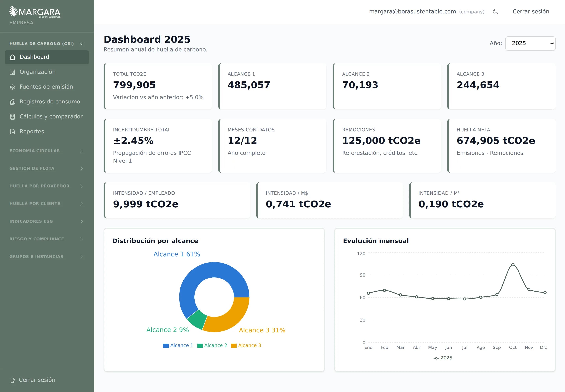This screenshot has width=565, height=392.
Task: Click the 'Evolución mensual' chart title
Action: [376, 241]
